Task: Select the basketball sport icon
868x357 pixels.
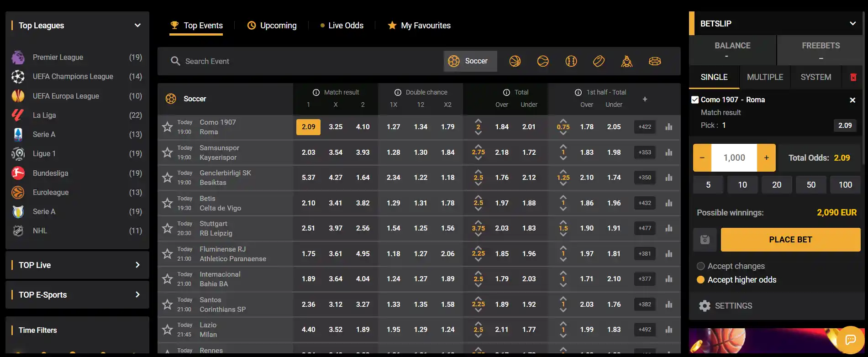Action: click(515, 61)
